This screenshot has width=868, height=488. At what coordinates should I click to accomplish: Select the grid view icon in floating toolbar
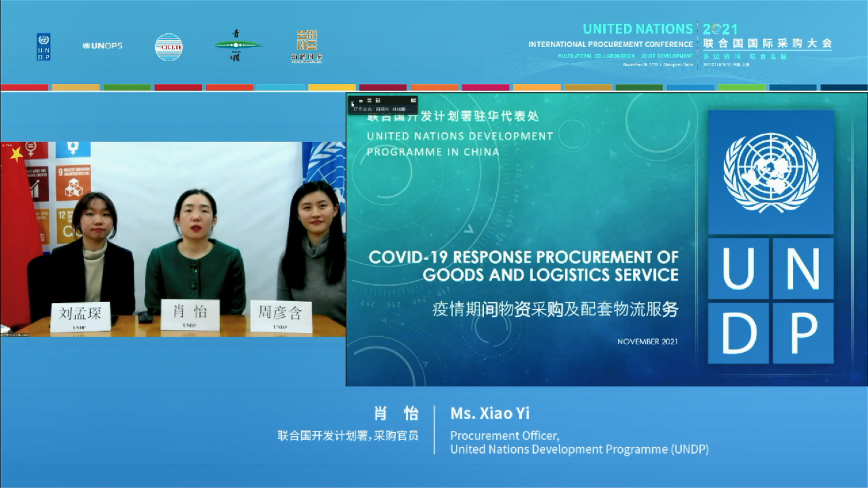pyautogui.click(x=378, y=100)
